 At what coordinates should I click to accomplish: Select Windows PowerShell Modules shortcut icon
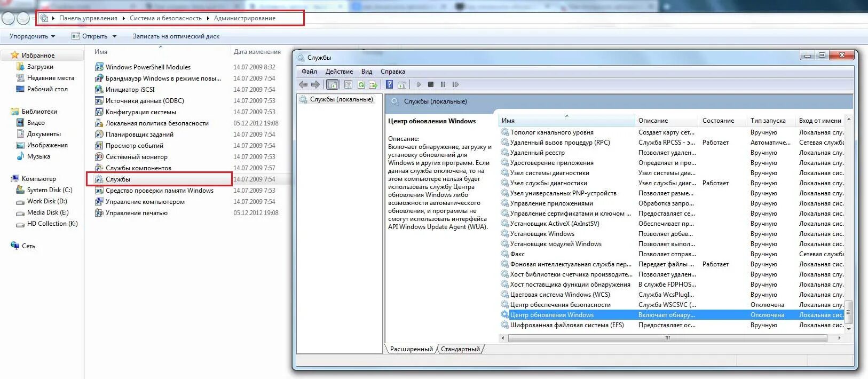click(x=99, y=67)
